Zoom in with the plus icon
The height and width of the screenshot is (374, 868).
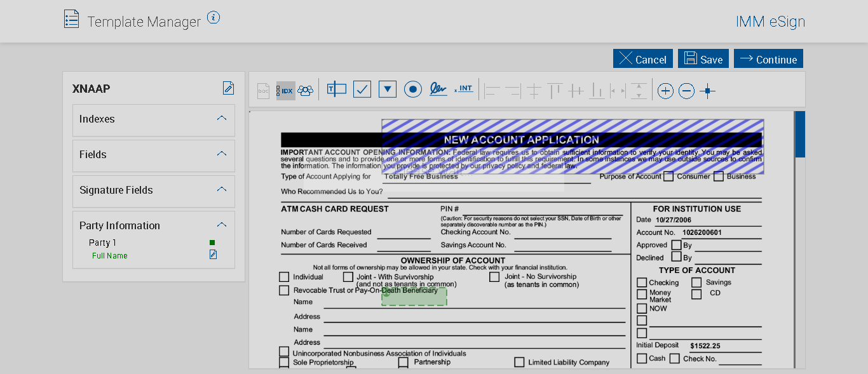[665, 91]
